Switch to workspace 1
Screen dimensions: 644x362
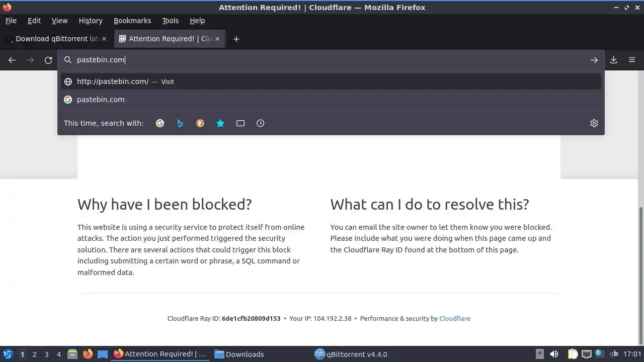(x=22, y=354)
